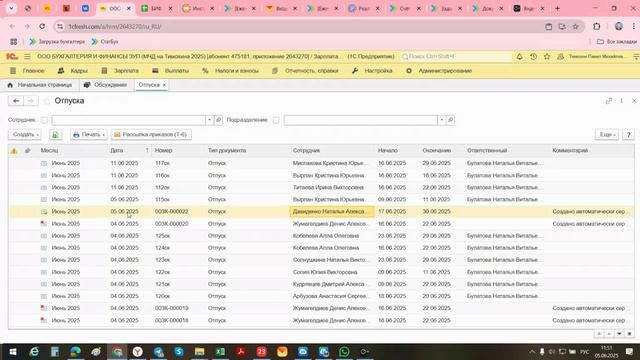Viewport: 640px width, 360px height.
Task: Click the help question mark button
Action: coord(629,135)
